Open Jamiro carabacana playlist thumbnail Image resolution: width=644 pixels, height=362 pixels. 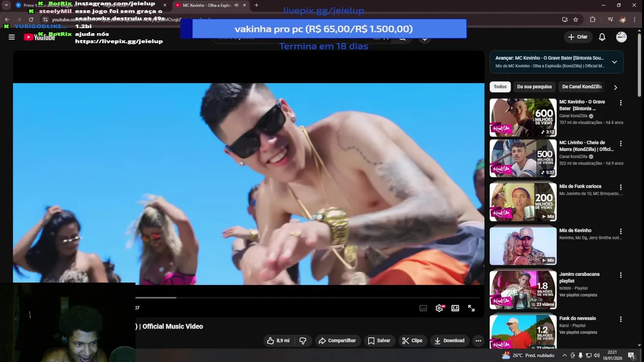point(523,290)
